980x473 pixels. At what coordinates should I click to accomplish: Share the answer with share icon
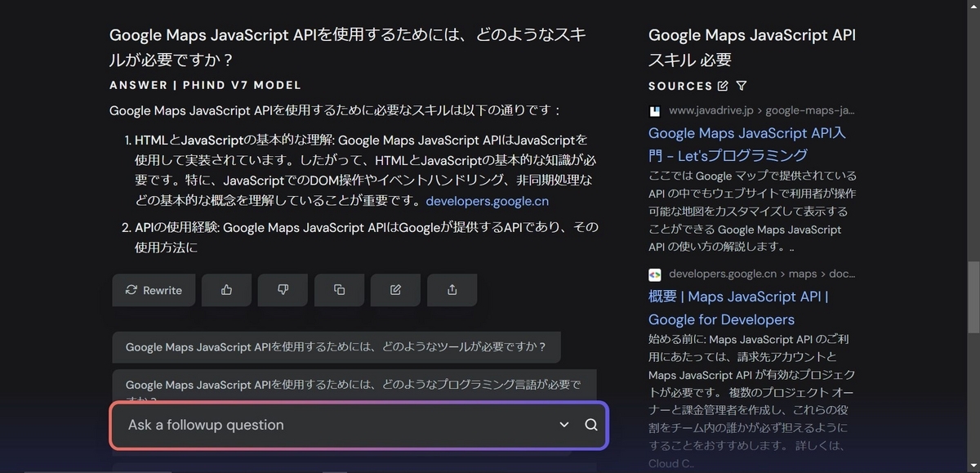tap(452, 290)
